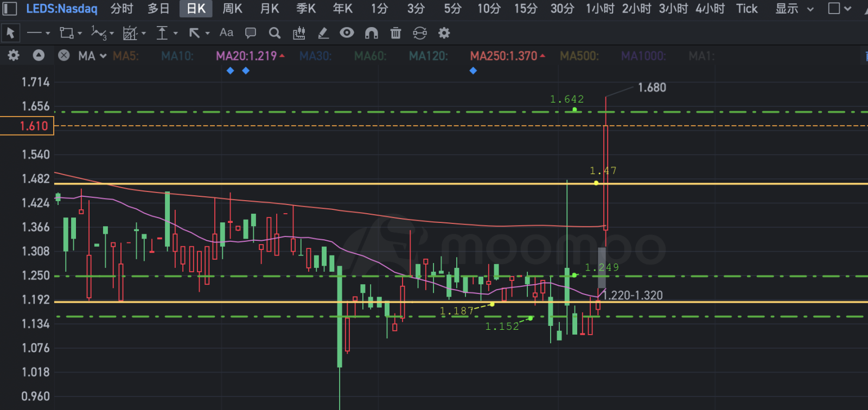This screenshot has width=868, height=410.
Task: Toggle drawings visibility eye icon
Action: tap(347, 33)
